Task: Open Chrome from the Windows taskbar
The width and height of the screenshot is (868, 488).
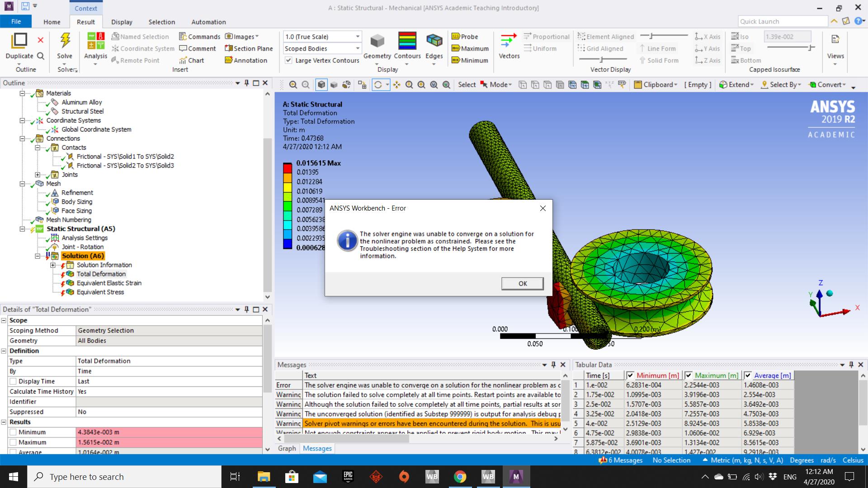Action: (x=460, y=476)
